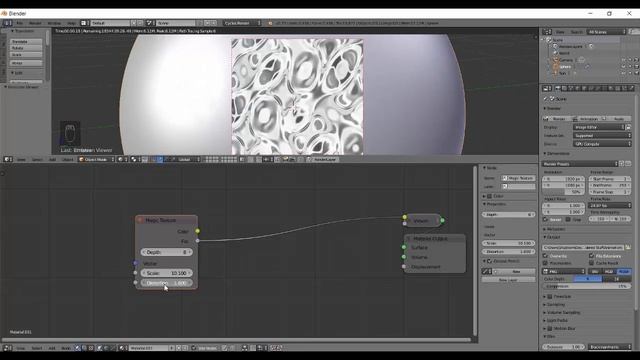
Task: Click the Viewer node
Action: 423,221
